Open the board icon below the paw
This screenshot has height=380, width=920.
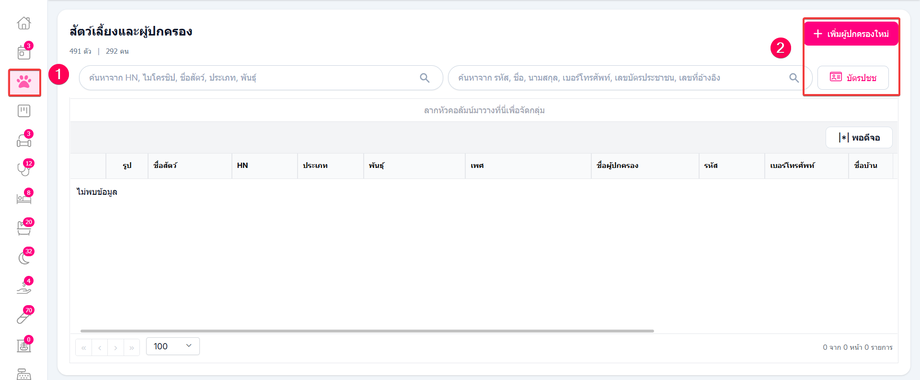24,111
